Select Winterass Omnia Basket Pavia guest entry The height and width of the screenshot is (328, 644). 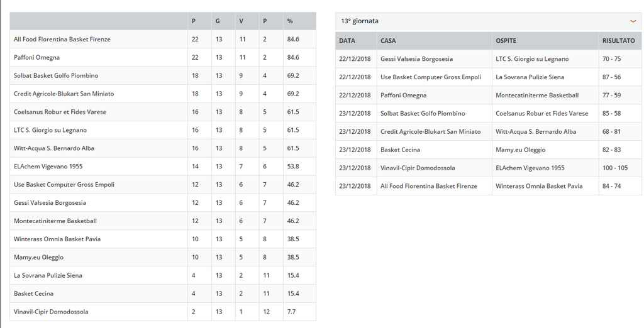click(539, 186)
